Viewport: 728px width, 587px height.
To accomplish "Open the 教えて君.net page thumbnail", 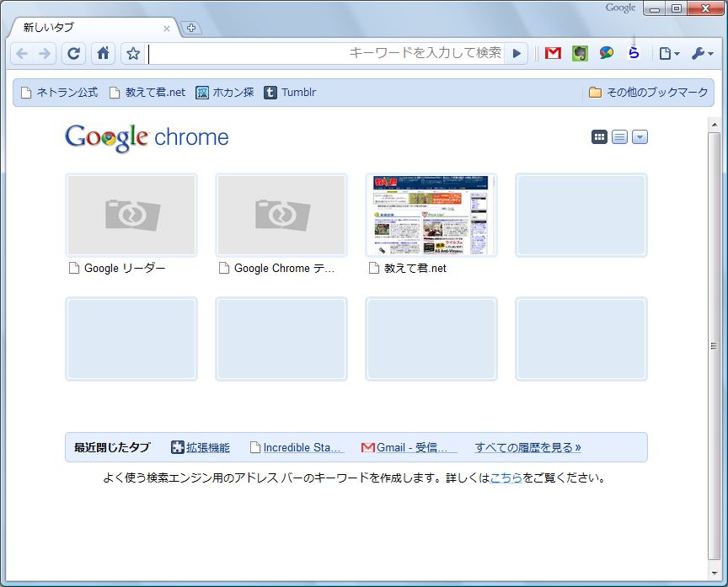I will pyautogui.click(x=431, y=215).
